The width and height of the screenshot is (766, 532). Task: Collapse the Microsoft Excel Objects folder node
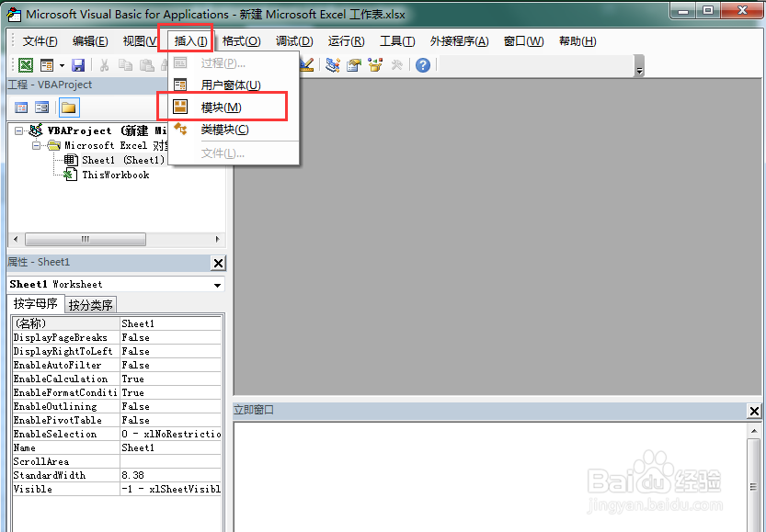coord(36,145)
